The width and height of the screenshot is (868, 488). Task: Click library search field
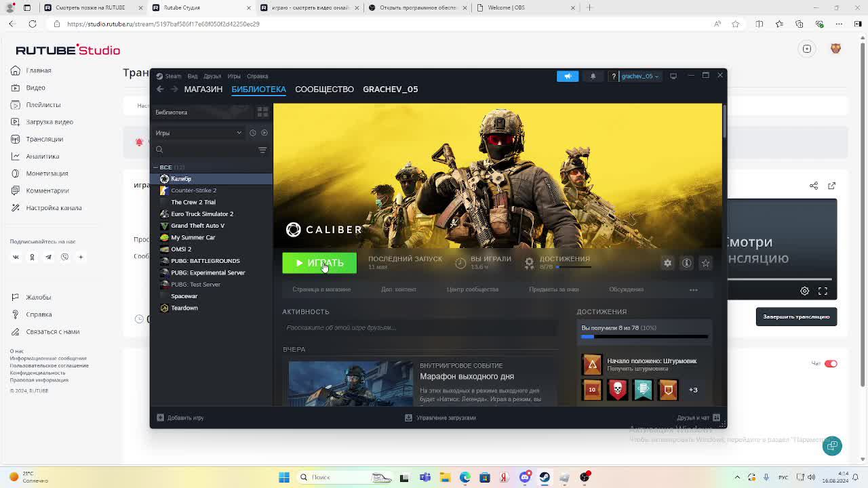205,150
